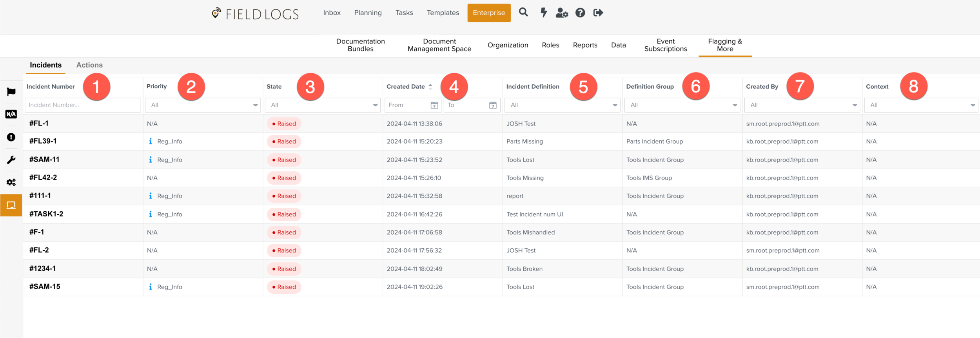Click the Enterprise button
Viewport: 980px width, 338px height.
(x=489, y=13)
